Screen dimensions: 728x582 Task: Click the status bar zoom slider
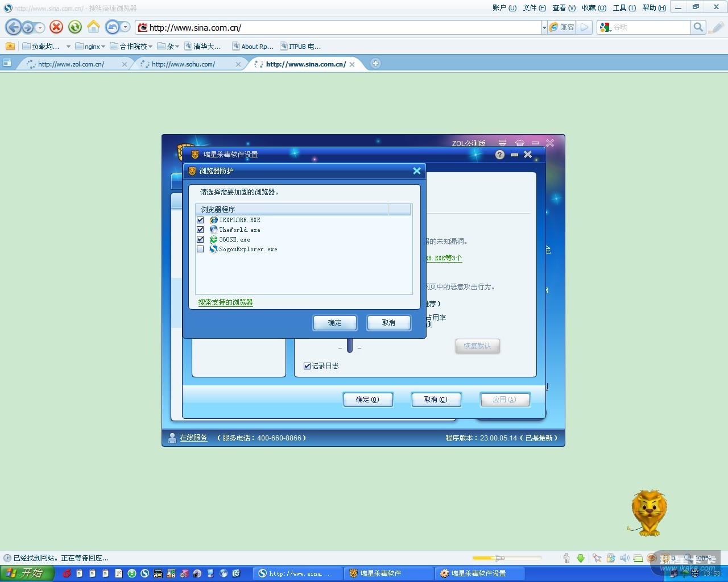pos(507,558)
